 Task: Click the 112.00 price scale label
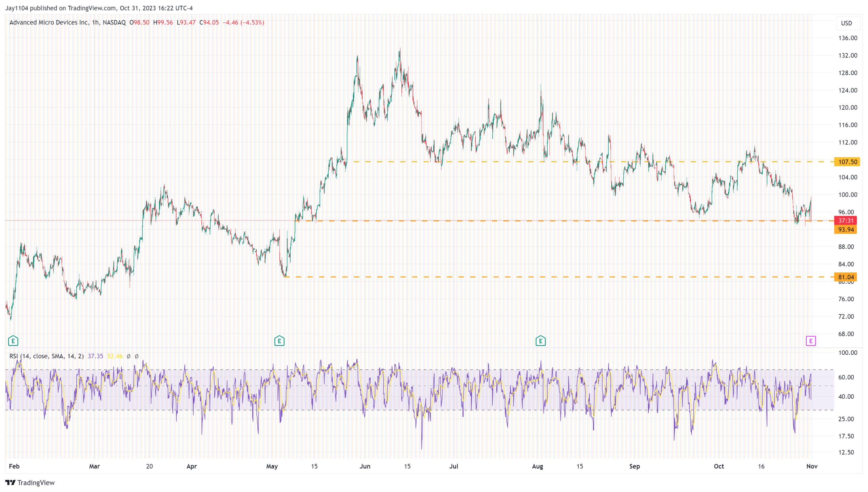tap(848, 143)
